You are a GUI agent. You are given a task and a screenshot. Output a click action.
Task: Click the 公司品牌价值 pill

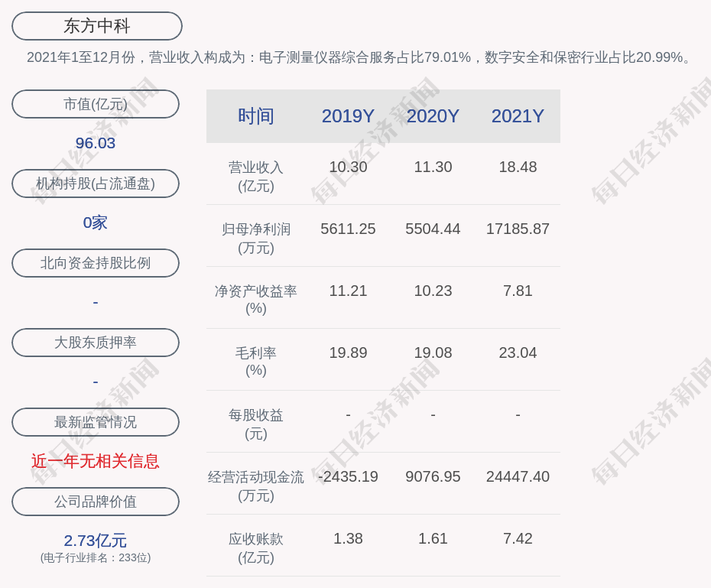96,502
